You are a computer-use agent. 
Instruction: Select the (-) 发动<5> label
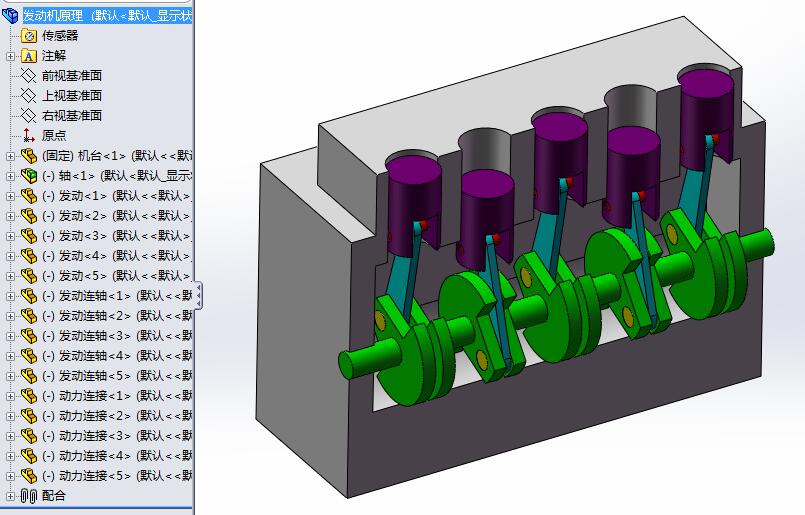pyautogui.click(x=117, y=276)
